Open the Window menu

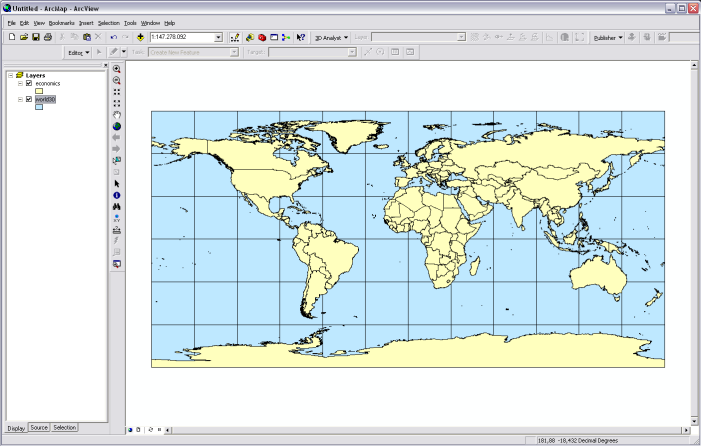tap(150, 23)
